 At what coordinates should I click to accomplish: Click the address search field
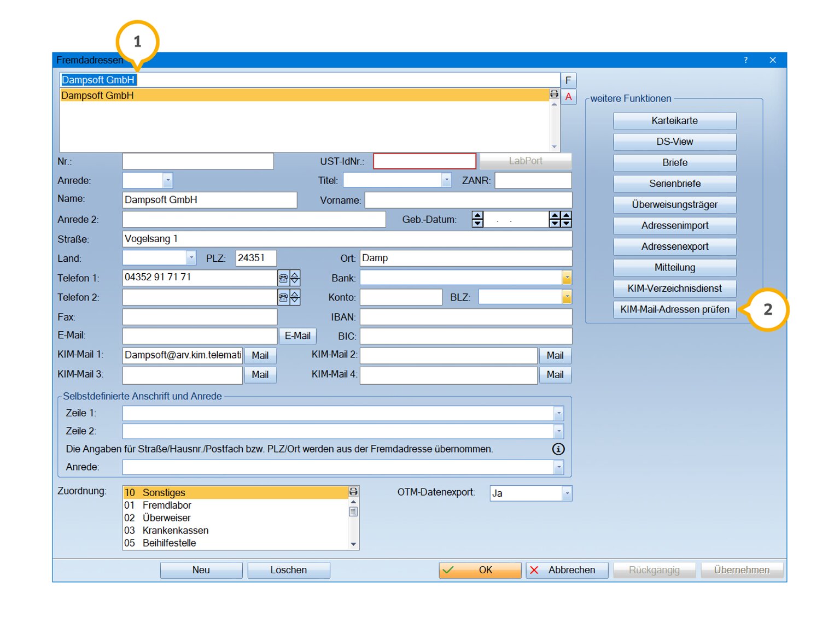pyautogui.click(x=310, y=80)
